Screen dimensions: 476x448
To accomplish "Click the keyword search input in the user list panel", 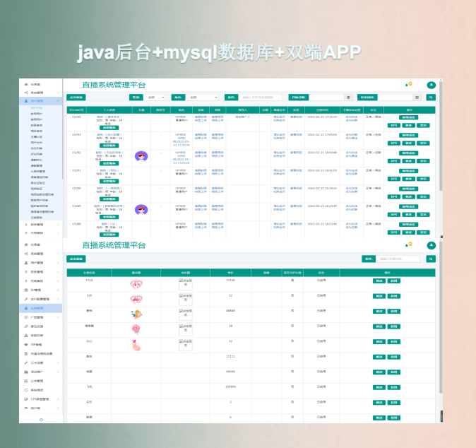I will (x=260, y=98).
